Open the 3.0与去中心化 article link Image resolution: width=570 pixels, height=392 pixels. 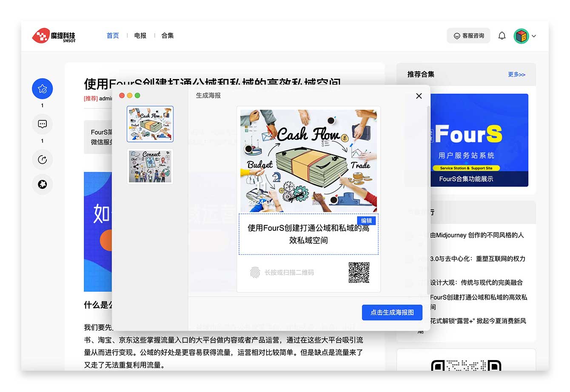click(x=478, y=258)
